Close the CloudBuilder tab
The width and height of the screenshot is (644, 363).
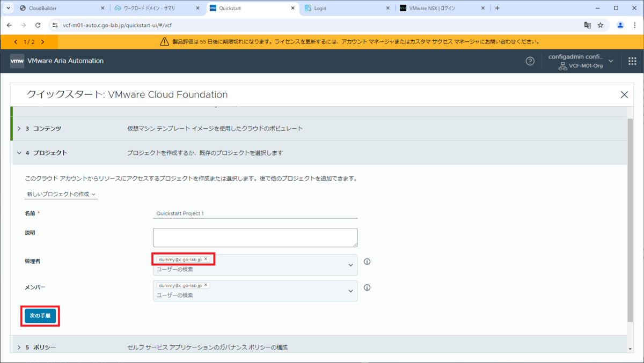click(103, 8)
